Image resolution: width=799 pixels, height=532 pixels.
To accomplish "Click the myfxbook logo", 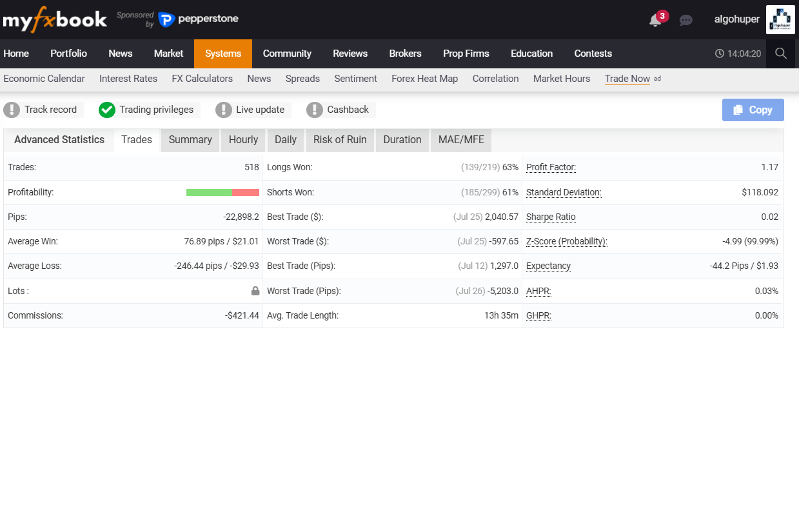I will click(55, 20).
